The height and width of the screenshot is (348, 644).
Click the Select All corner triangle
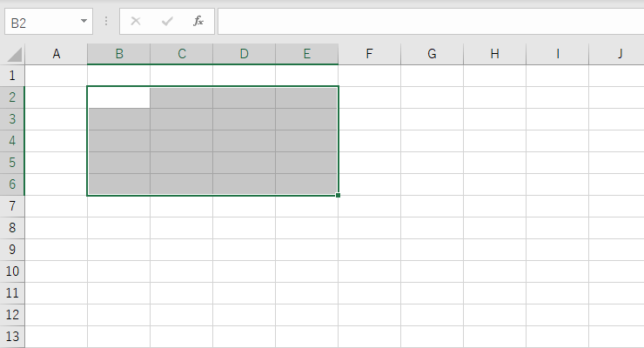(13, 54)
